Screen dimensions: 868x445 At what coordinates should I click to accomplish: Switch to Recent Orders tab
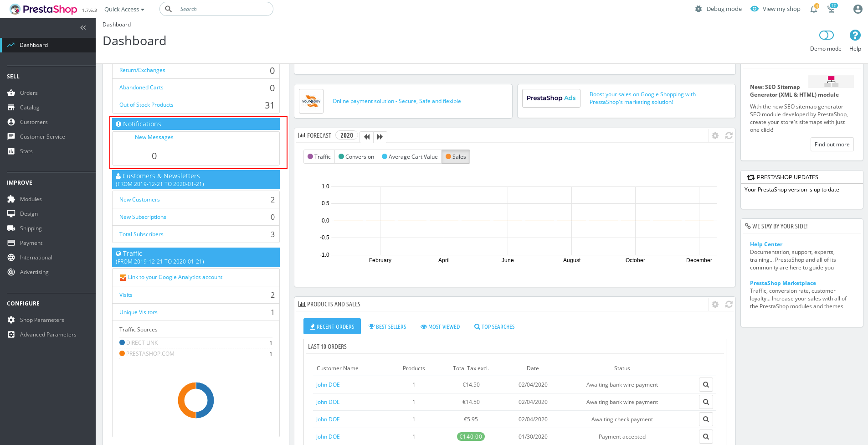[332, 326]
